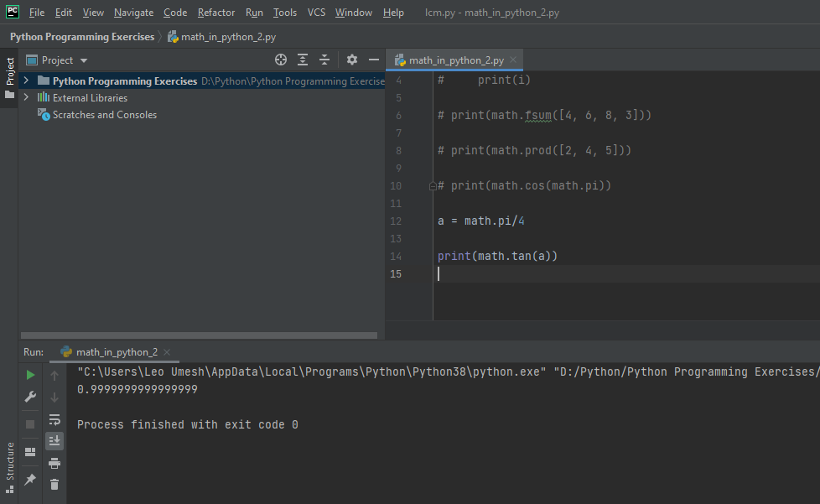
Task: Toggle scroll to end of console
Action: 54,441
